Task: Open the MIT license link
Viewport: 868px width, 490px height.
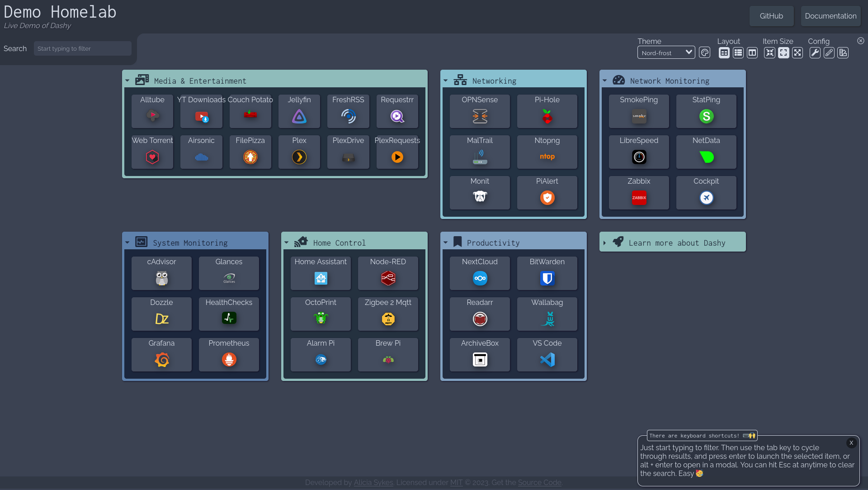Action: pos(456,482)
